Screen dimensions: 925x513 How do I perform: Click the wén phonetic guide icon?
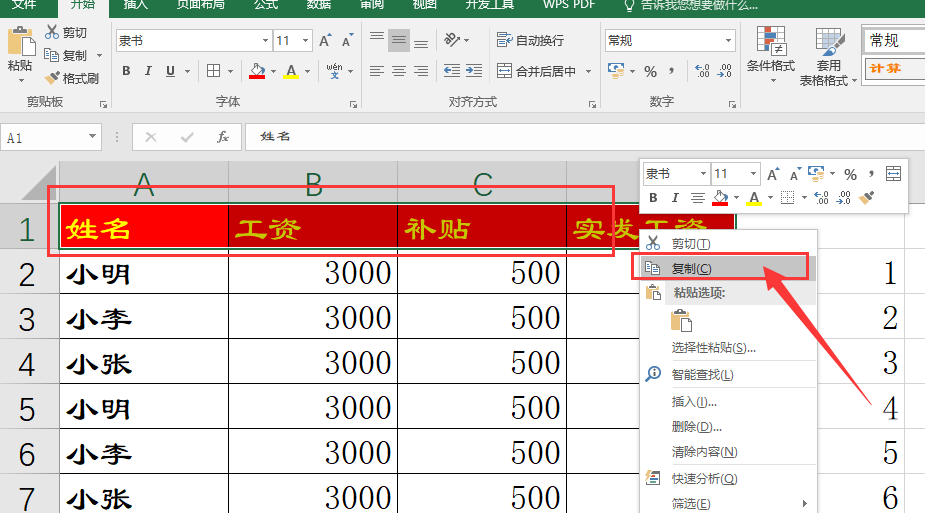334,71
